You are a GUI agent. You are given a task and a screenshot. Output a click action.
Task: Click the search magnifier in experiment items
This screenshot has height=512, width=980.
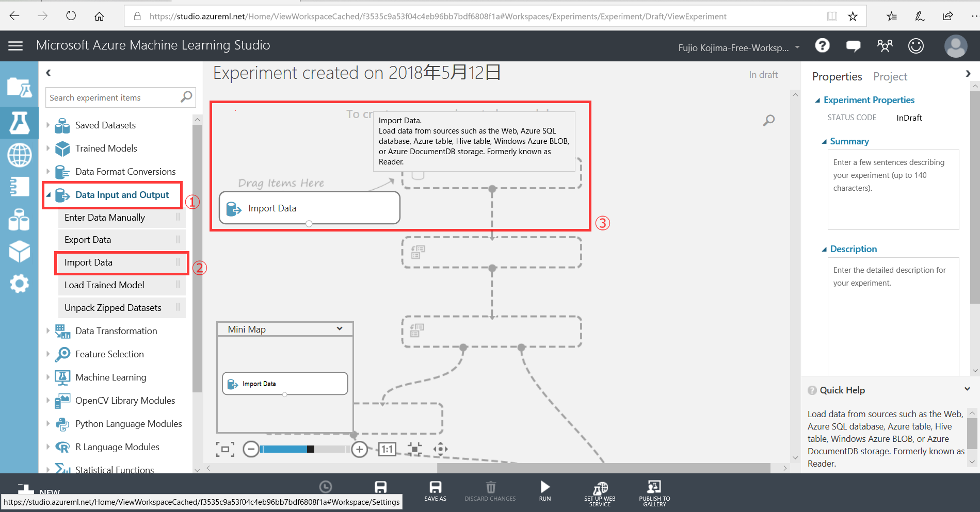pos(186,97)
